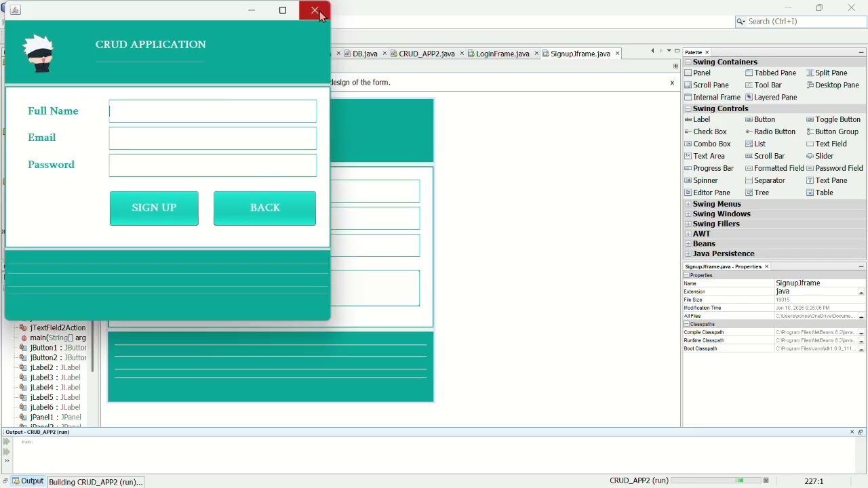868x488 pixels.
Task: Close the SignupJframe.java tab
Action: pos(618,54)
